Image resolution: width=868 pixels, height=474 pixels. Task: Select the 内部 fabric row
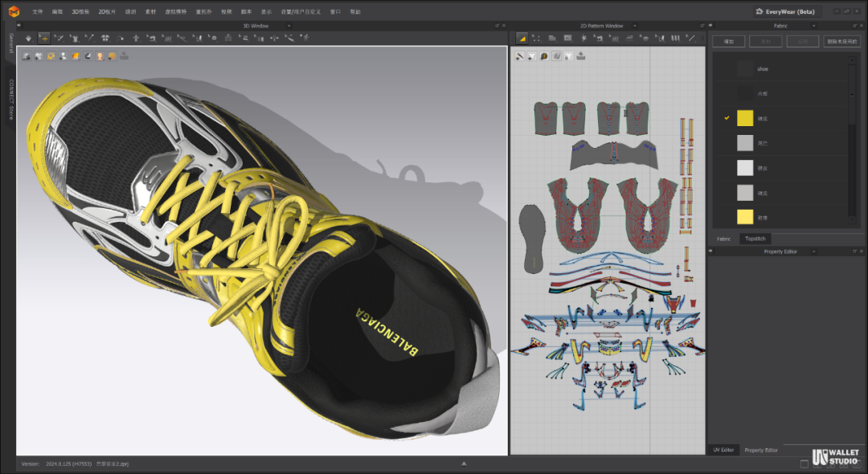780,93
